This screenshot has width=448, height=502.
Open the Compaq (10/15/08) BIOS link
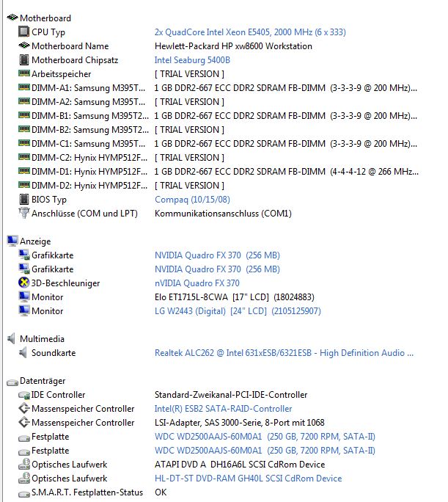point(192,200)
